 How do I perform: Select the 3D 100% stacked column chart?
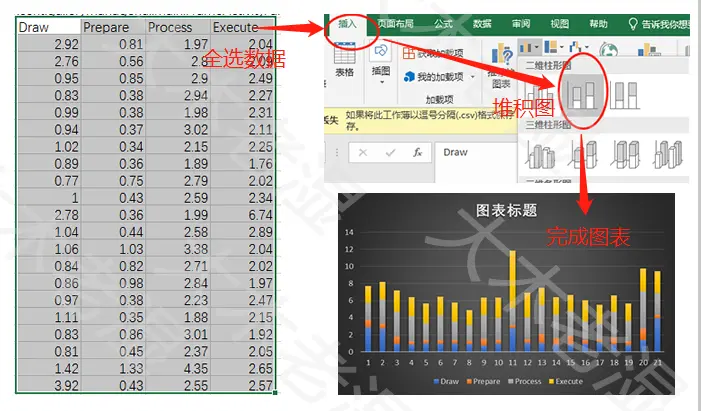[x=626, y=155]
